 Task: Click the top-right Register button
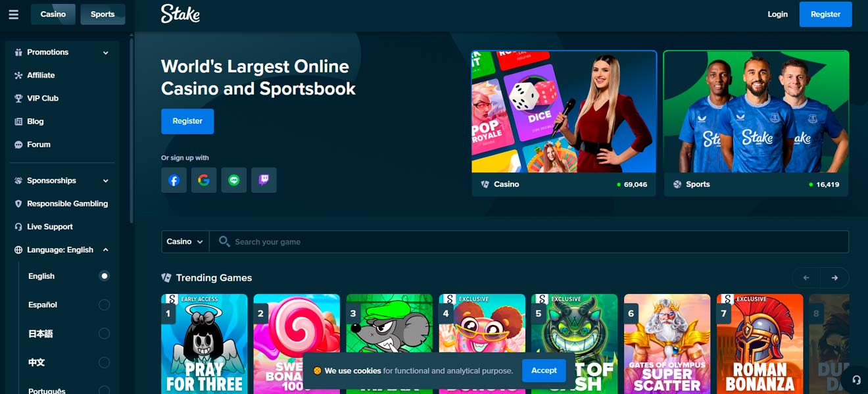[825, 14]
